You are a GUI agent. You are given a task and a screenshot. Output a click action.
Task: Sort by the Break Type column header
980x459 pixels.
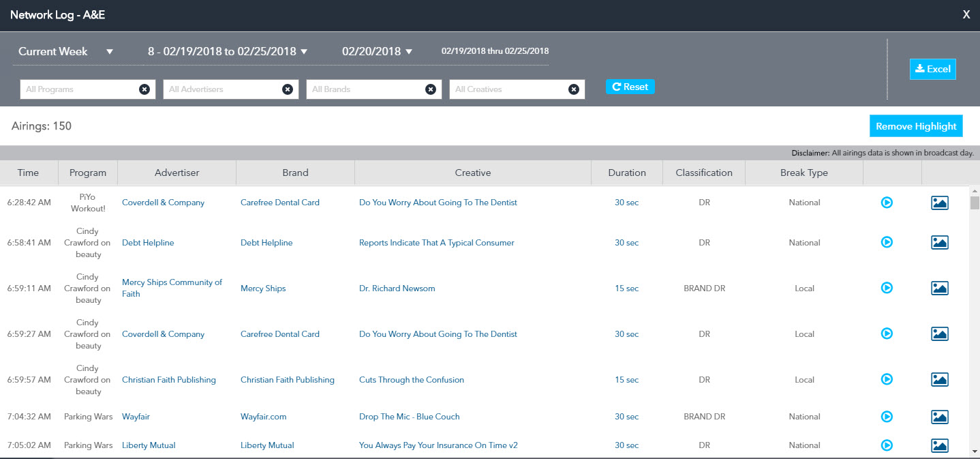[804, 173]
